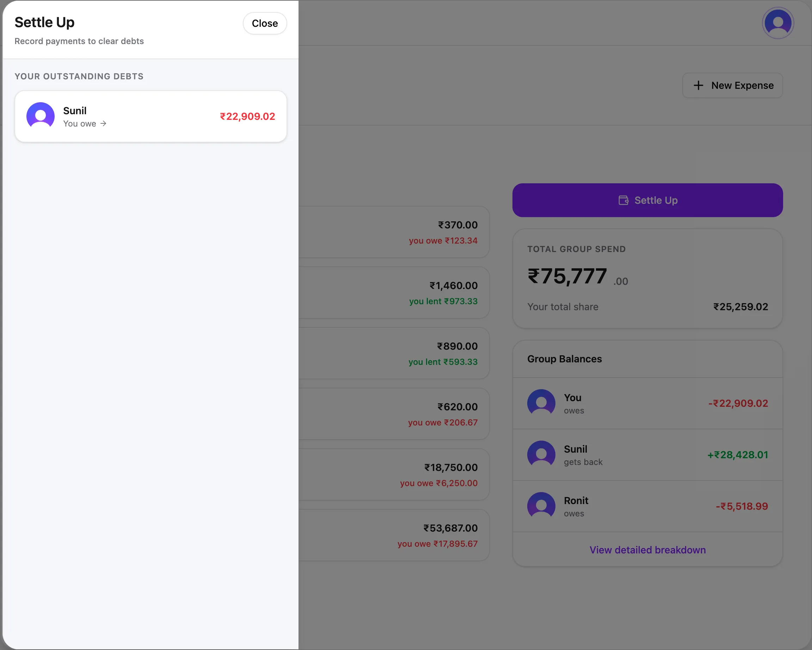Click the arrow next to 'You owe'
812x650 pixels.
[x=103, y=123]
